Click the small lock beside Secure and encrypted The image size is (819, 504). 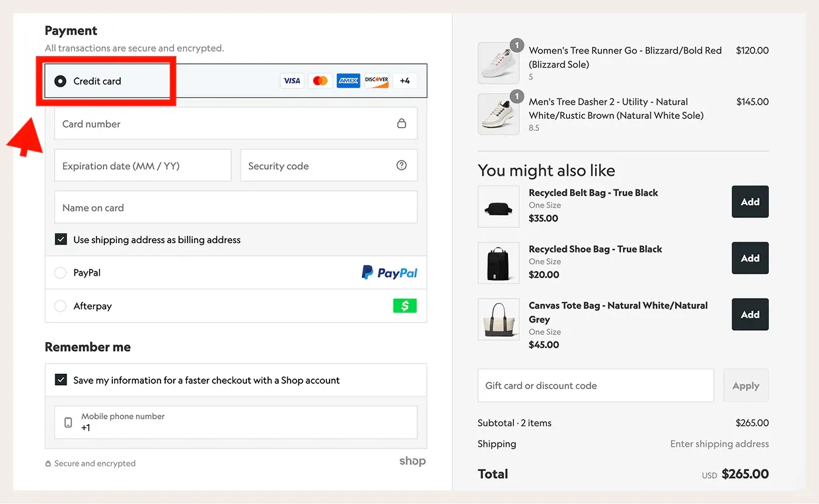pyautogui.click(x=48, y=464)
